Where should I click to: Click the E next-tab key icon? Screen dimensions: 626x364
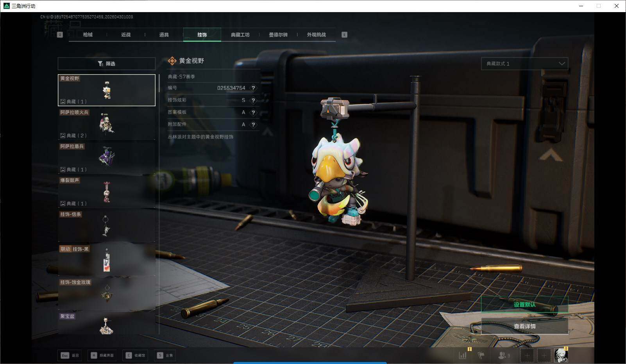tap(344, 35)
